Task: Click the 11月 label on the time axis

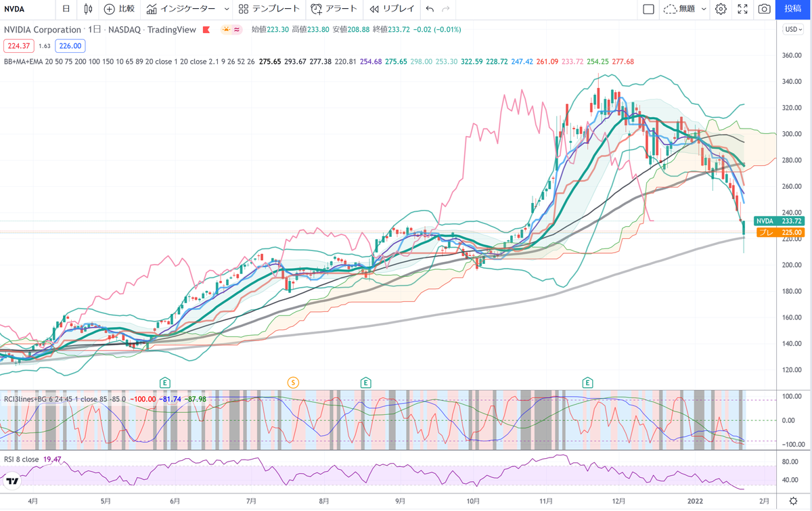Action: 546,502
